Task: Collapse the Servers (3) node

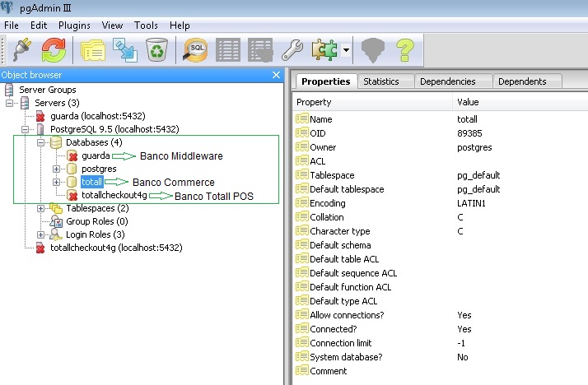Action: tap(9, 103)
